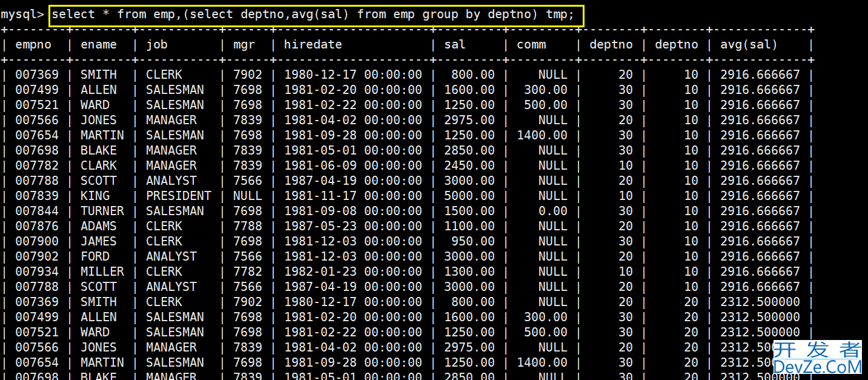Click the hiredate 1987-05-23 00:00:00
The width and height of the screenshot is (868, 380).
[x=353, y=226]
